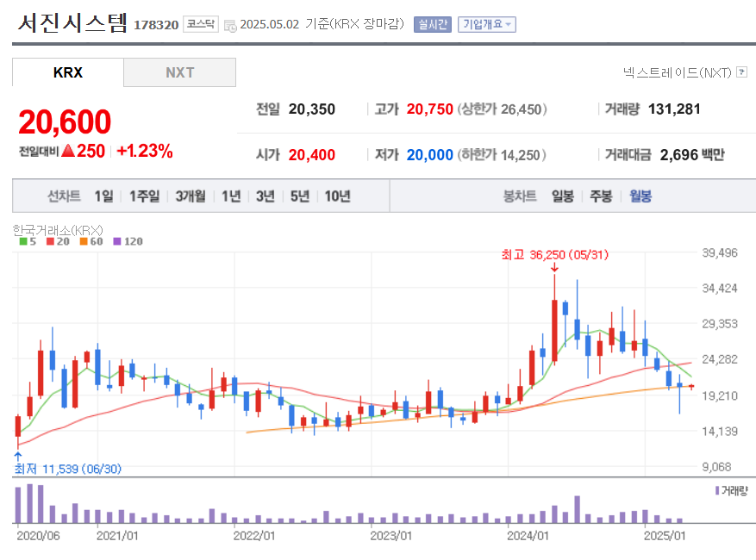Select the 1일 line chart period

(103, 196)
